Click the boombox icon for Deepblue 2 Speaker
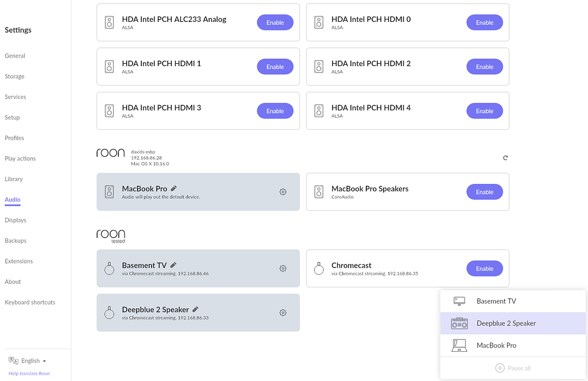Screen dimensions: 588x381 coord(458,323)
